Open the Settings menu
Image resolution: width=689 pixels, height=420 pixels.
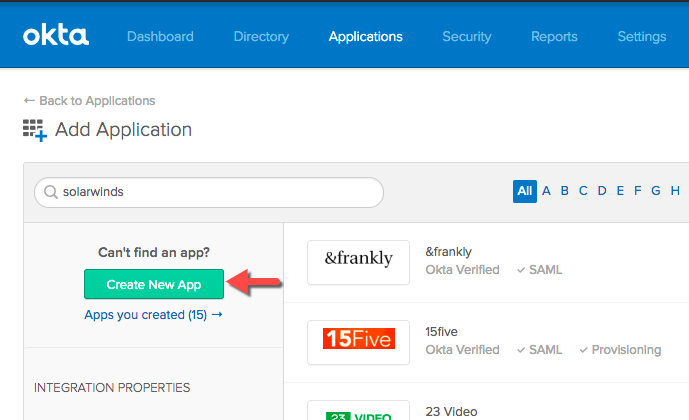point(642,36)
